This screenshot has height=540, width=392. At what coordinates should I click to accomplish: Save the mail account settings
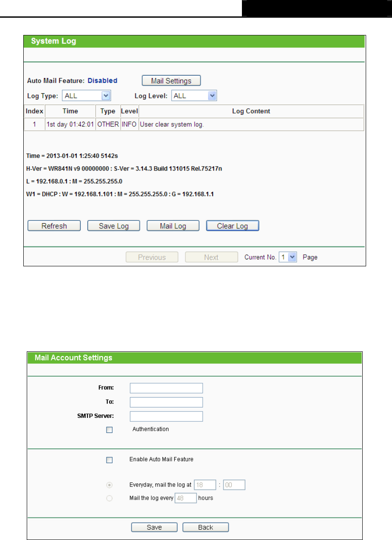(154, 527)
